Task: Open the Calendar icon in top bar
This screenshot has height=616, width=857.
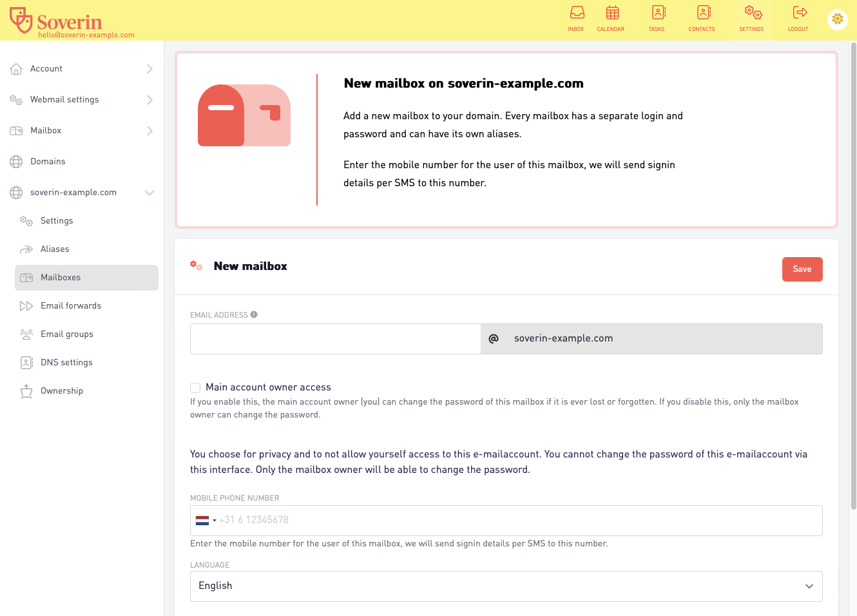Action: coord(612,12)
